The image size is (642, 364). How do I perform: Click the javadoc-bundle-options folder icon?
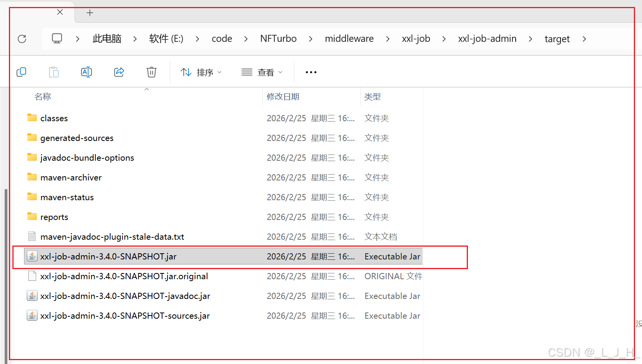click(32, 157)
